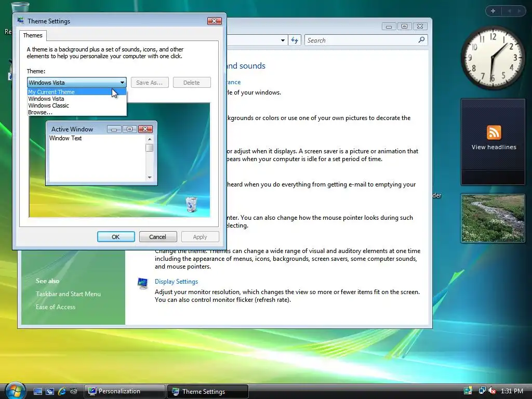Switch to Personalization taskbar button

(x=125, y=392)
